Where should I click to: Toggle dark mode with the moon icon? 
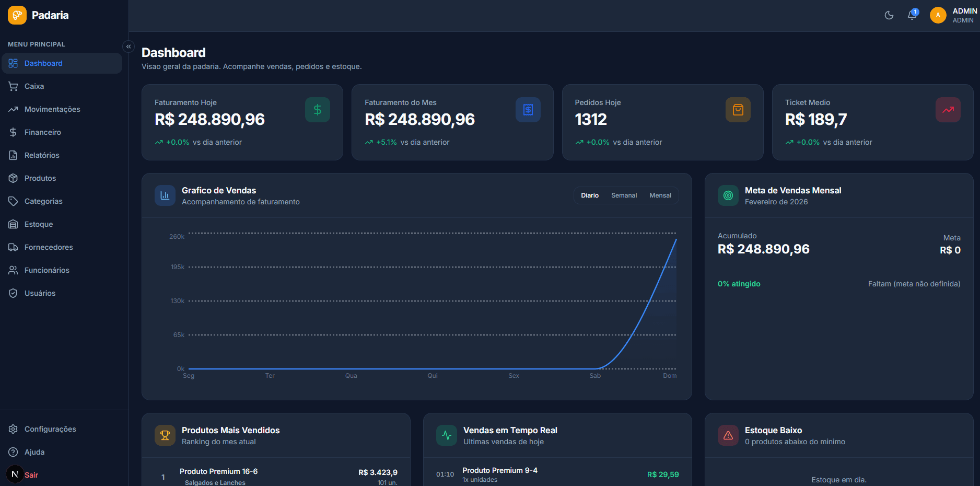[x=889, y=15]
